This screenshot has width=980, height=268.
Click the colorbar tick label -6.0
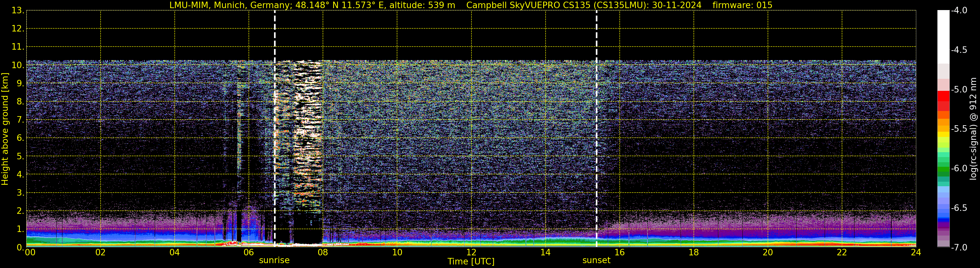coord(959,168)
